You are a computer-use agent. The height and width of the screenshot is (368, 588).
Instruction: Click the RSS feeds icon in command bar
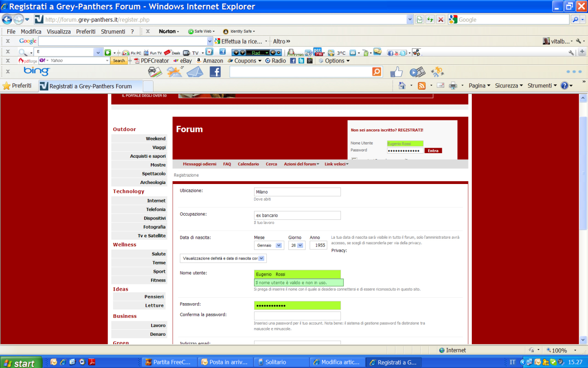click(x=421, y=86)
